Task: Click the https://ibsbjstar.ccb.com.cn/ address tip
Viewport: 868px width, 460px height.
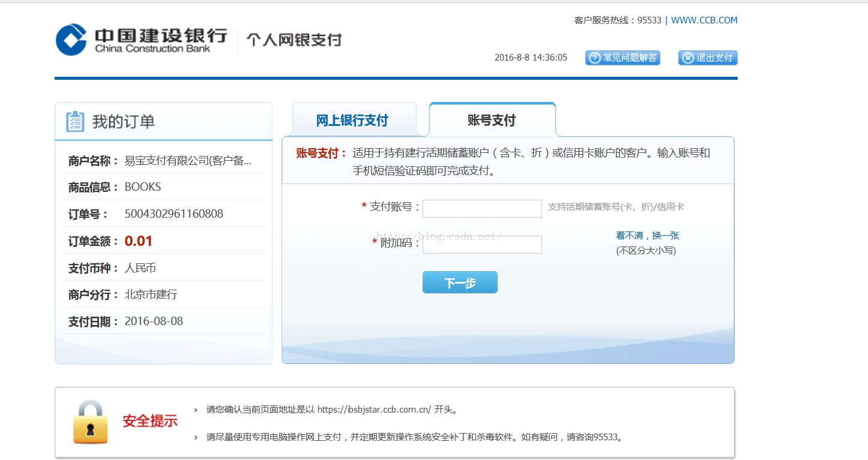Action: 333,410
